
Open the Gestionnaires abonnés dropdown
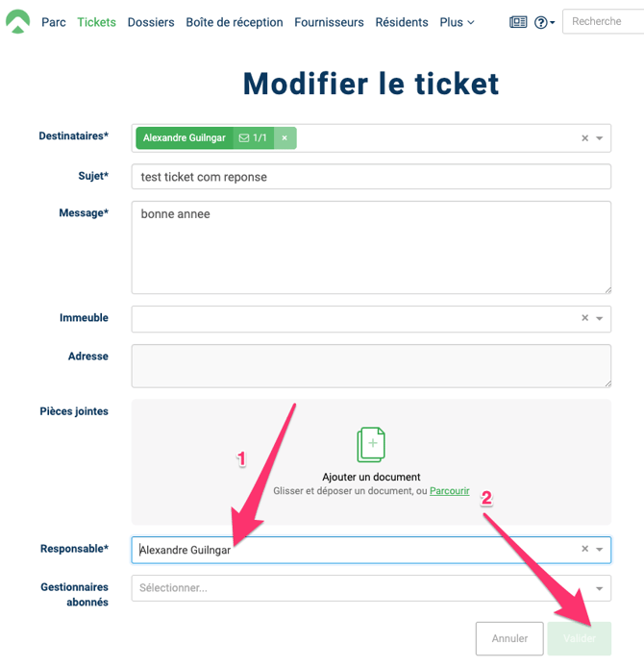click(x=371, y=588)
